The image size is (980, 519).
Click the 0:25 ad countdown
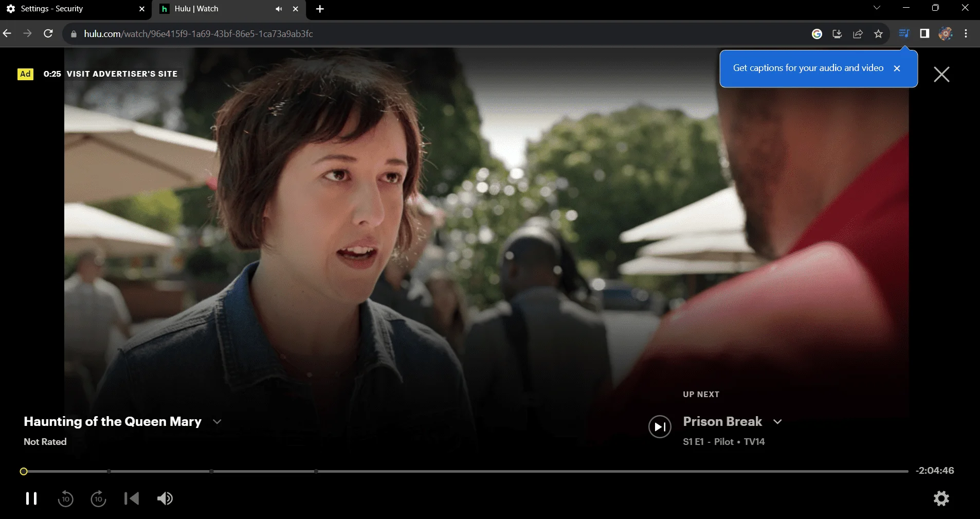52,74
